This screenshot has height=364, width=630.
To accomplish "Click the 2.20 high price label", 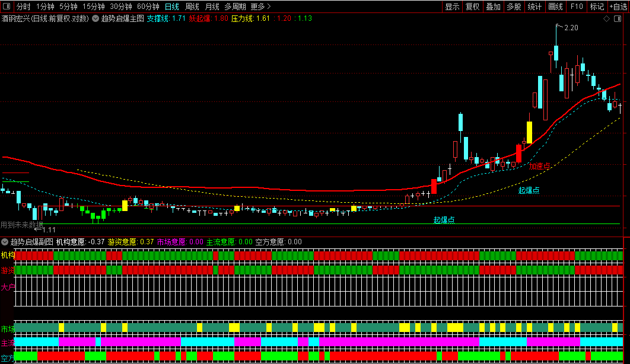I will point(571,28).
